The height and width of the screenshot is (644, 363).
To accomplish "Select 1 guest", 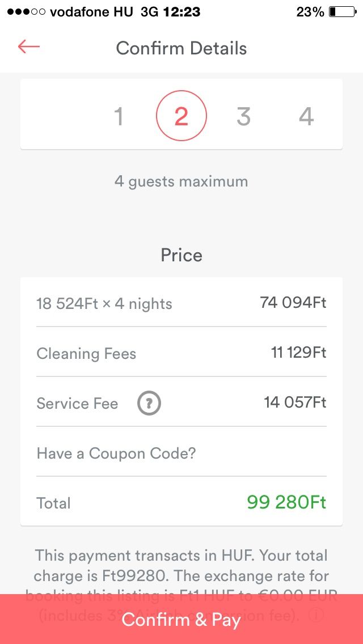I will pyautogui.click(x=119, y=117).
